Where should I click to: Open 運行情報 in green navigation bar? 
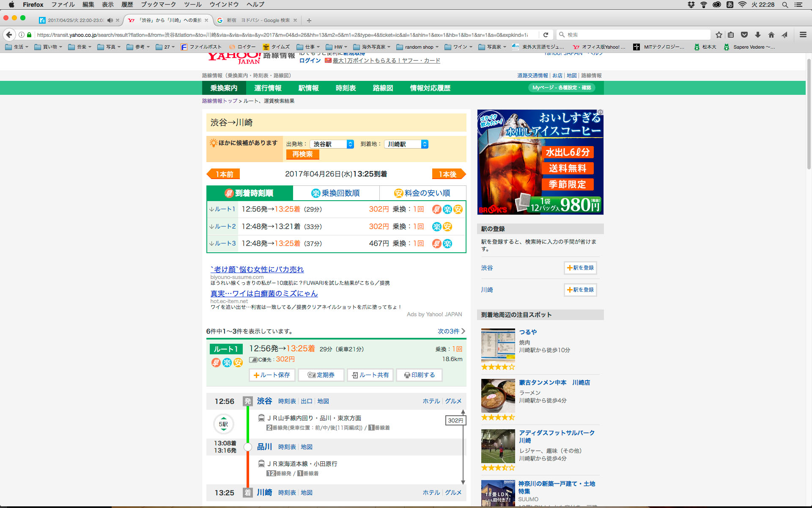point(268,88)
